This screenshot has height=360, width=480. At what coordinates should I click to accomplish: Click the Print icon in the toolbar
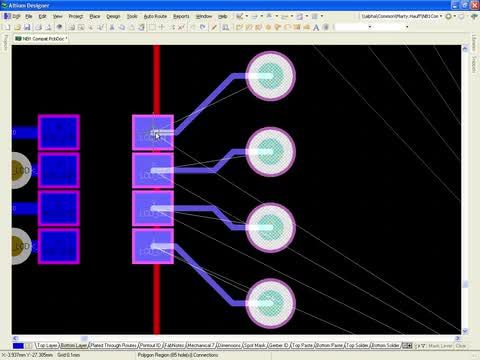(38, 27)
